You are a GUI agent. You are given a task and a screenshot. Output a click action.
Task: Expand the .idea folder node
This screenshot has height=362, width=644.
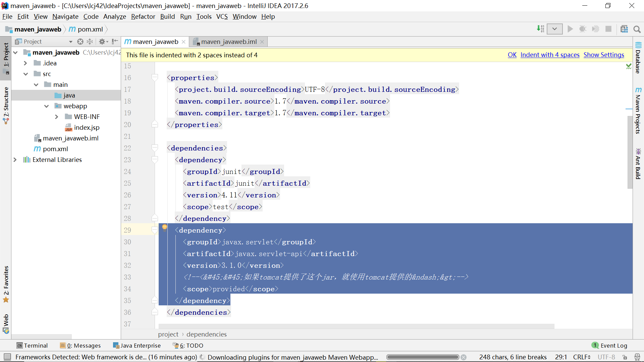[x=25, y=63]
